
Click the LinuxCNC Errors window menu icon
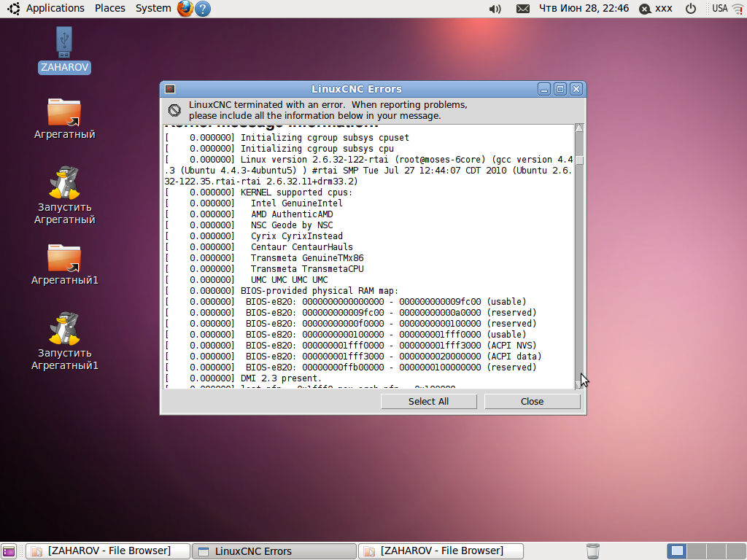point(170,89)
